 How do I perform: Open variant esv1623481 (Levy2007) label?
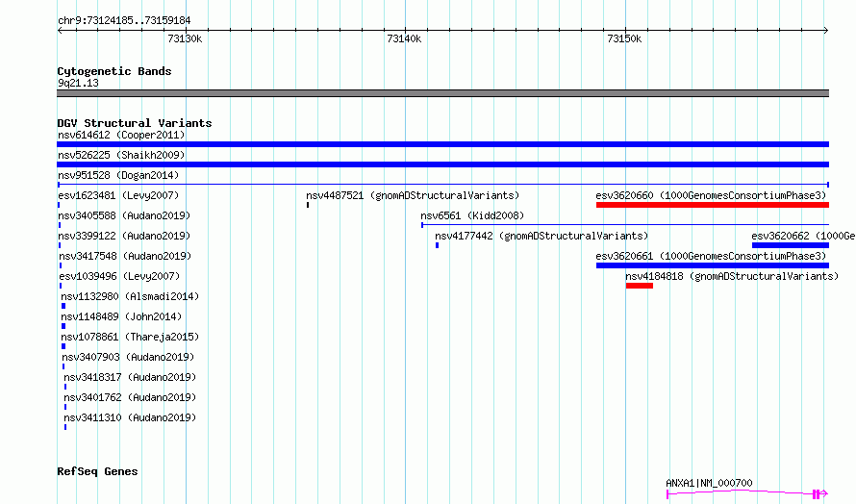click(x=118, y=195)
